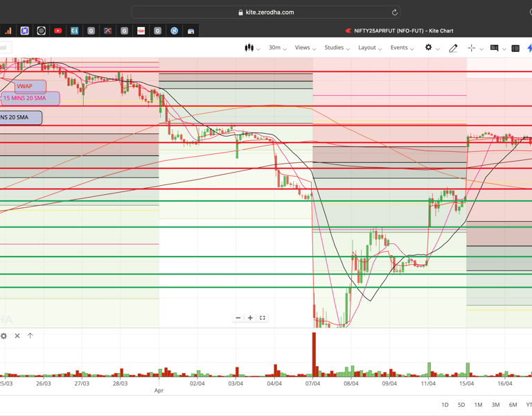The image size is (532, 416).
Task: Open the YouTube pinned tab
Action: coord(57,31)
